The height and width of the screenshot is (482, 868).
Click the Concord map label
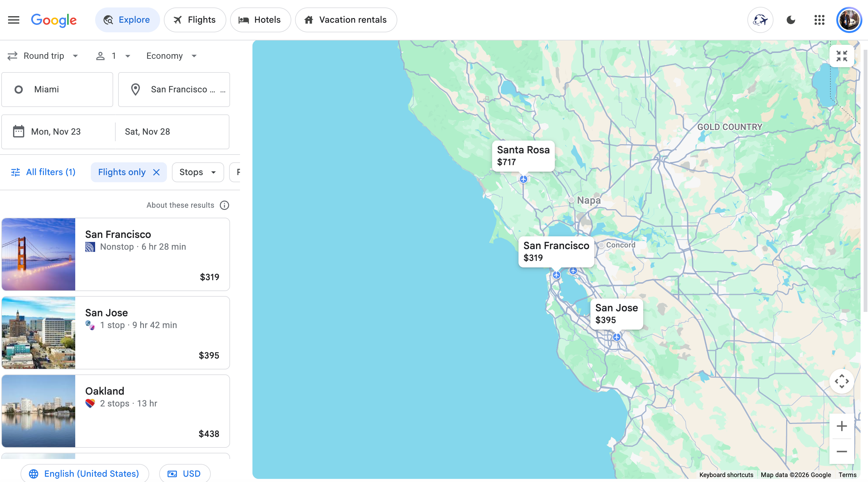tap(620, 245)
